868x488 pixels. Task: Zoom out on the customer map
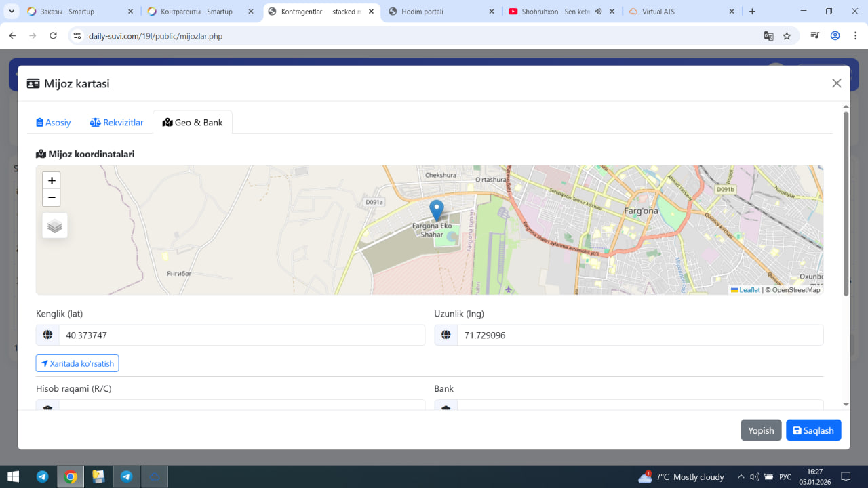point(52,198)
